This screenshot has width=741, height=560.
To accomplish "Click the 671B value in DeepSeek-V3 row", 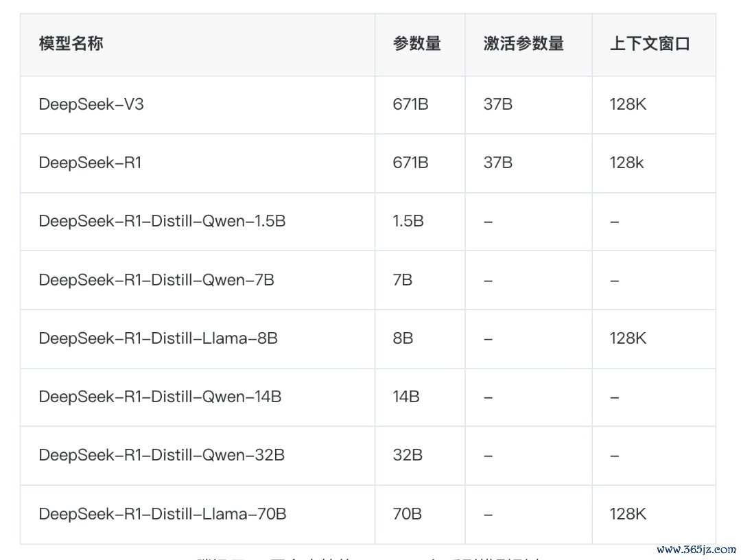I will click(x=410, y=104).
